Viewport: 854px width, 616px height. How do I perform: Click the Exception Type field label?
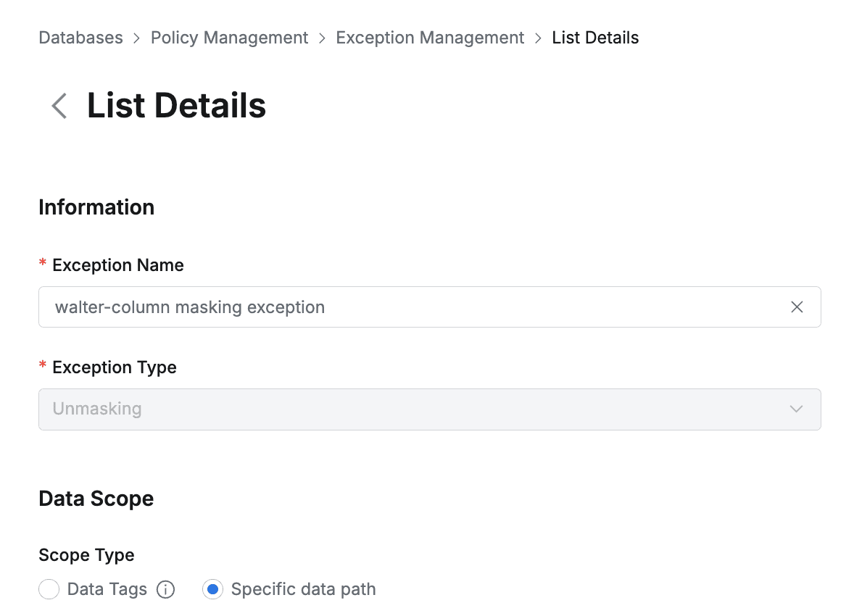pos(115,367)
